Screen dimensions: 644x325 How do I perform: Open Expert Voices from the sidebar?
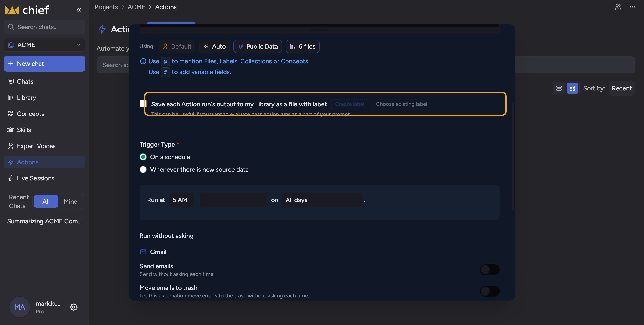[x=44, y=146]
